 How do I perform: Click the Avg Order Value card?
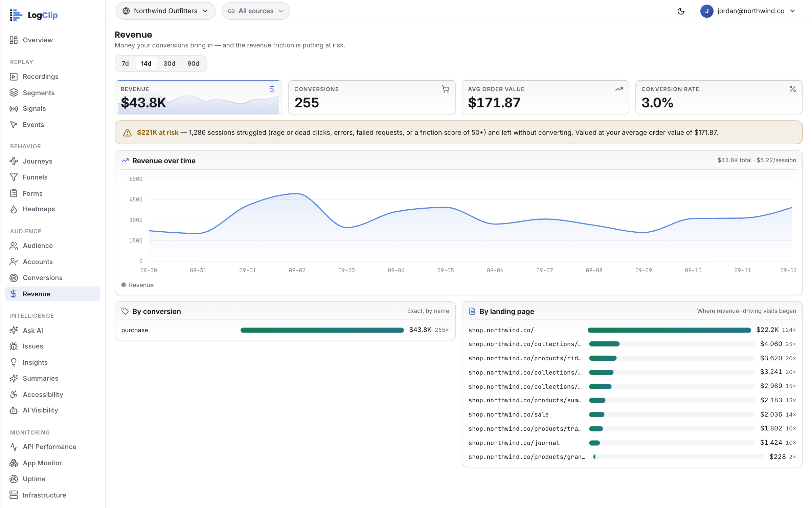click(x=545, y=97)
